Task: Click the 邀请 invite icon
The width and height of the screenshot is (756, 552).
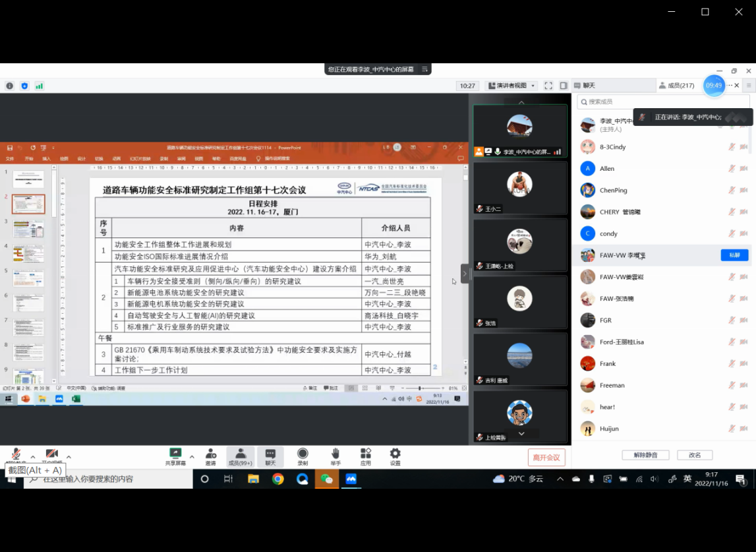Action: point(211,456)
